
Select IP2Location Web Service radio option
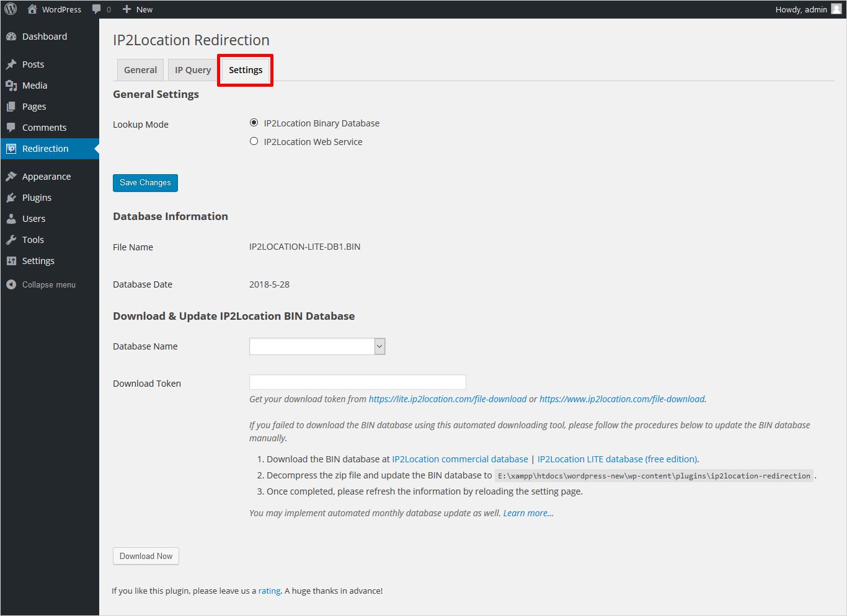click(254, 141)
